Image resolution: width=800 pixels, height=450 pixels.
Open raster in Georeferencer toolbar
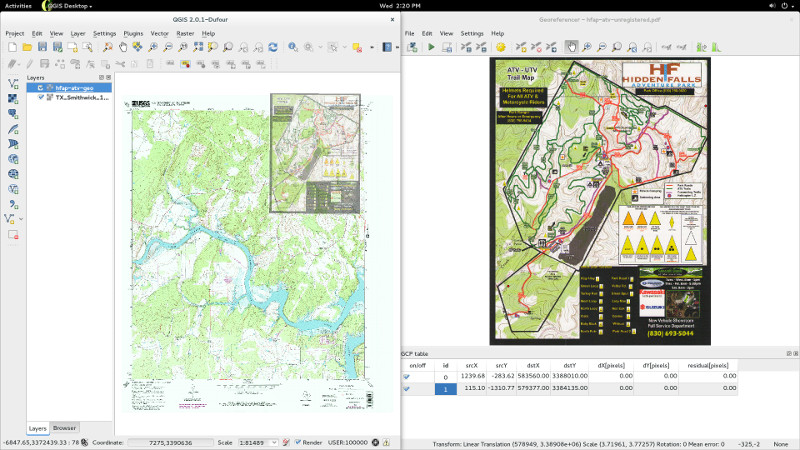(412, 47)
